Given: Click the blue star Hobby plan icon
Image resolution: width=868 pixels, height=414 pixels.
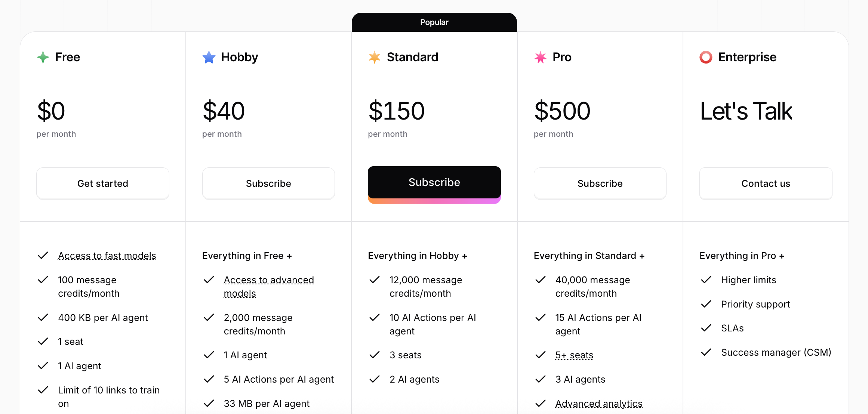Looking at the screenshot, I should click(209, 57).
